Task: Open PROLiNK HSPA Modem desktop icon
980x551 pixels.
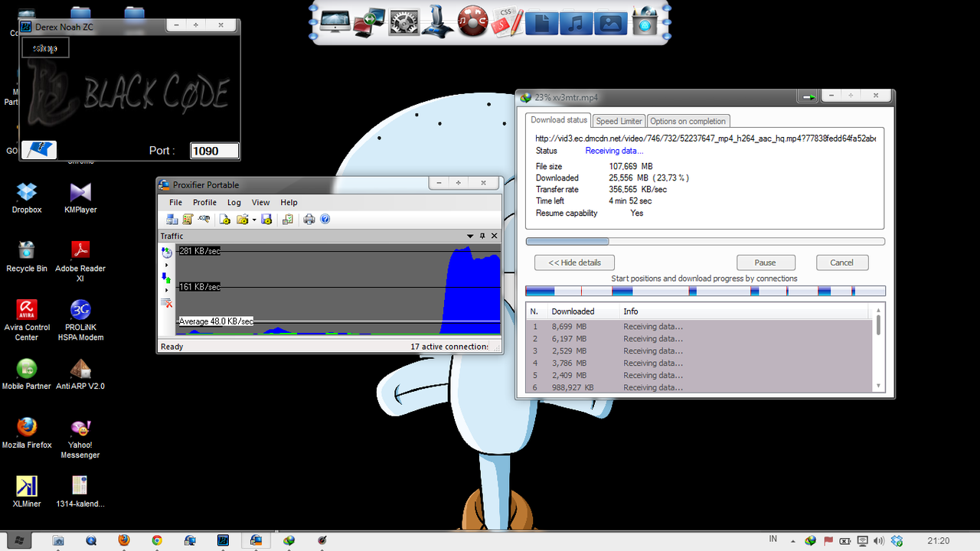Action: click(80, 320)
